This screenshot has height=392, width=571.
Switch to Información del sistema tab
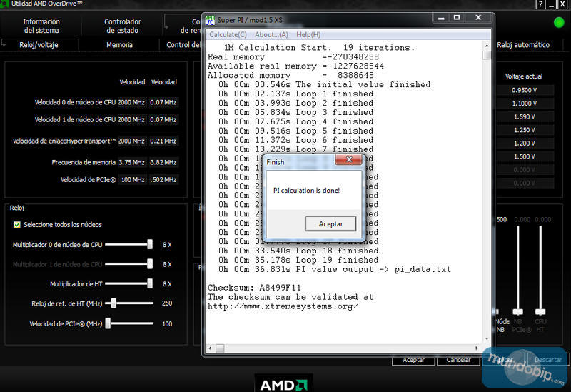(x=41, y=26)
